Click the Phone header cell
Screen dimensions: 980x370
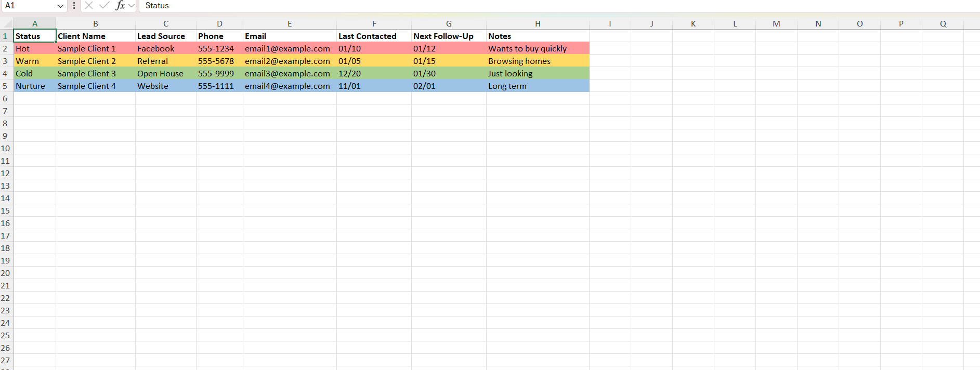click(x=219, y=36)
